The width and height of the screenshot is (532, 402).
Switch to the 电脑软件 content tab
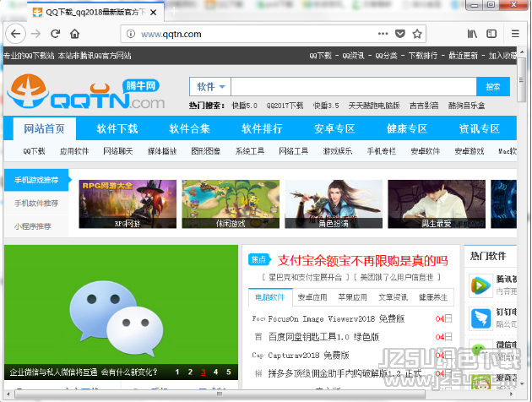tap(270, 297)
